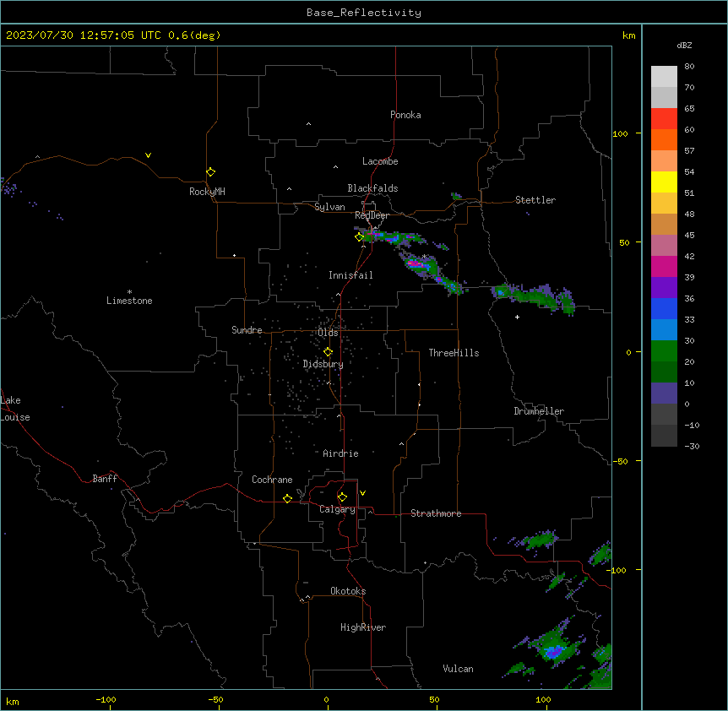
Task: Click yellow diamond marker between Olds and Didsbury
Action: tap(328, 352)
